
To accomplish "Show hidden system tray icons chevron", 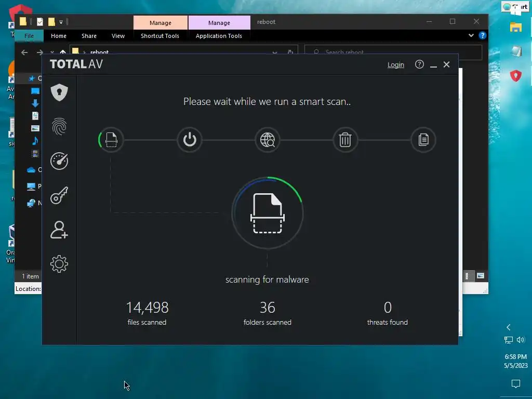I will 508,327.
